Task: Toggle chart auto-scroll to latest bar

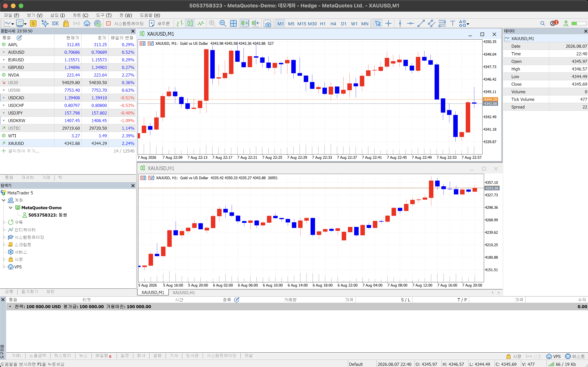Action: (x=245, y=24)
